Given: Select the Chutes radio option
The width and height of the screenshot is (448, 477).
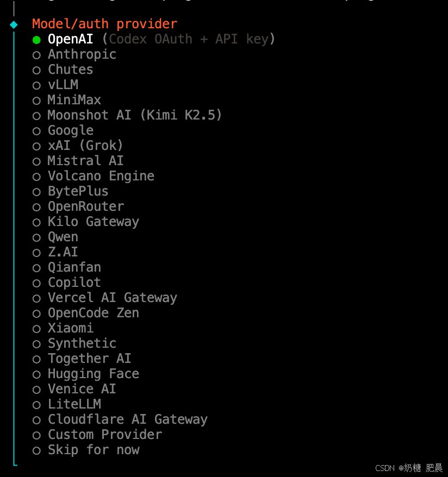Looking at the screenshot, I should coord(63,70).
